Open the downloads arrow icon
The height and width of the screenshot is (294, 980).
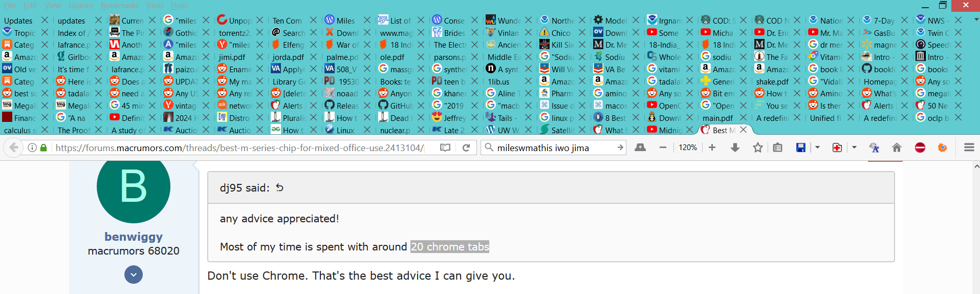(735, 148)
